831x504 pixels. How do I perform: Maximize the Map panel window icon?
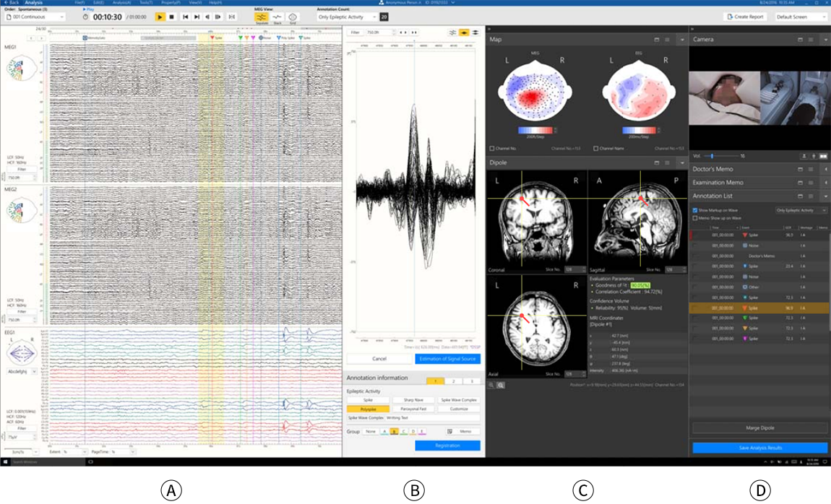point(656,40)
